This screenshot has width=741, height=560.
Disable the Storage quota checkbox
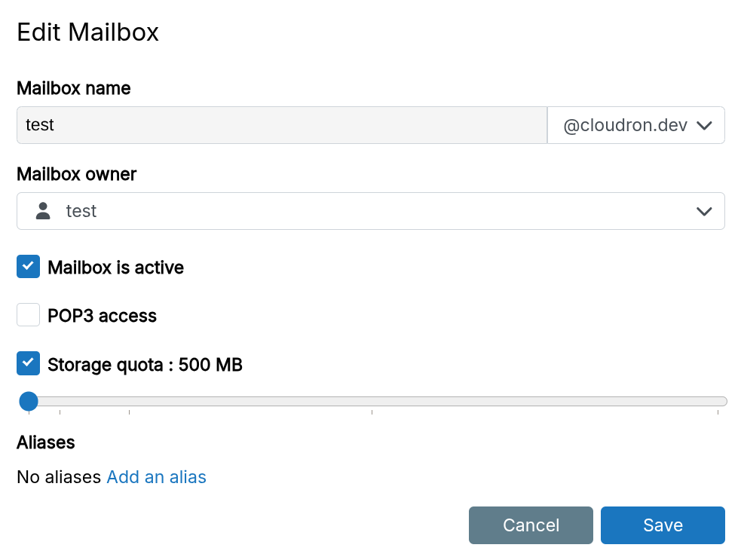point(29,364)
